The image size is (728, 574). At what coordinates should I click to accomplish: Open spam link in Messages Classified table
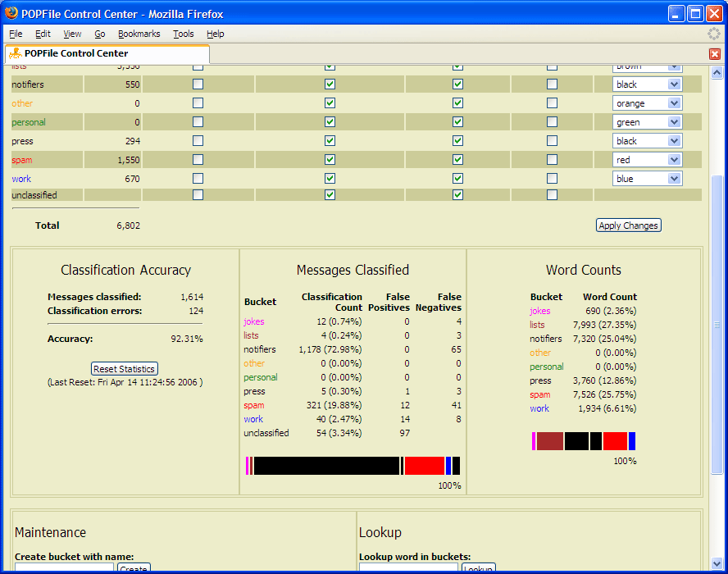253,405
